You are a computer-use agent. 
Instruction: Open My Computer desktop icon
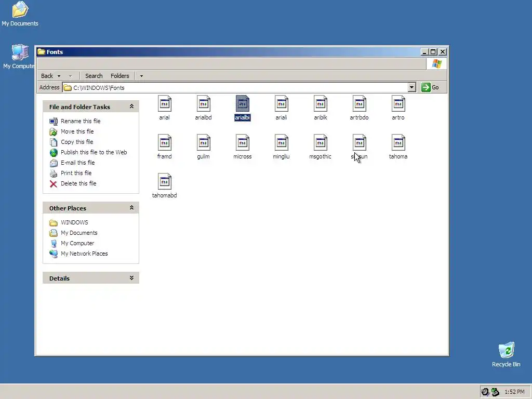click(19, 56)
